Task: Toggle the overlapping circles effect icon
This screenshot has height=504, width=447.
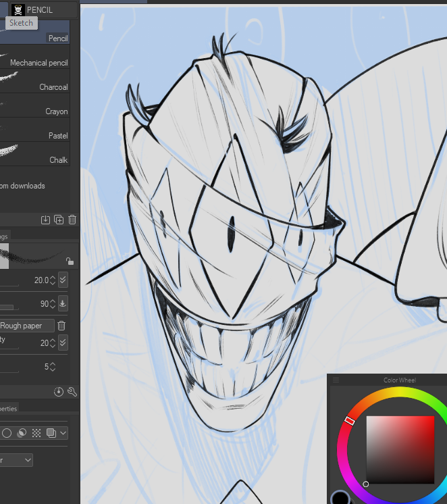Action: pos(22,433)
